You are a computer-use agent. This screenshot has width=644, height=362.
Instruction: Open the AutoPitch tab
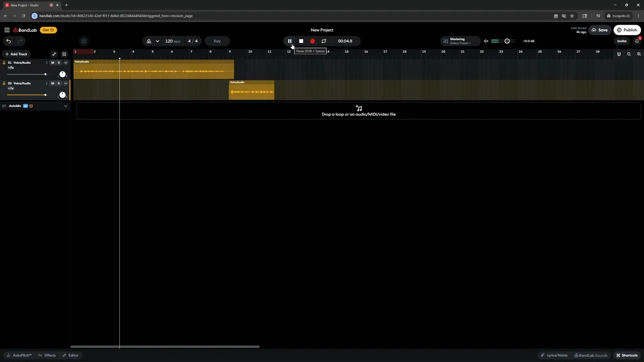tap(19, 355)
